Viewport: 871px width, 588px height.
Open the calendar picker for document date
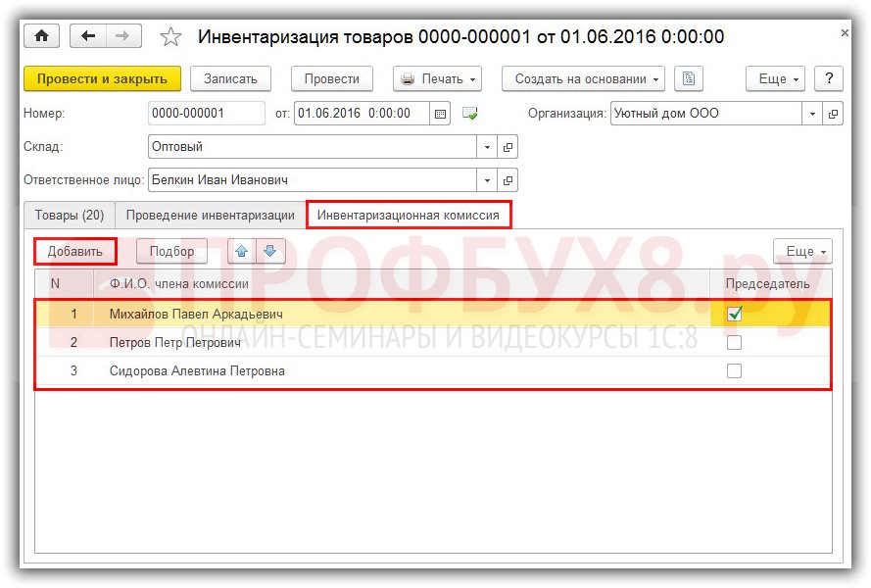441,114
